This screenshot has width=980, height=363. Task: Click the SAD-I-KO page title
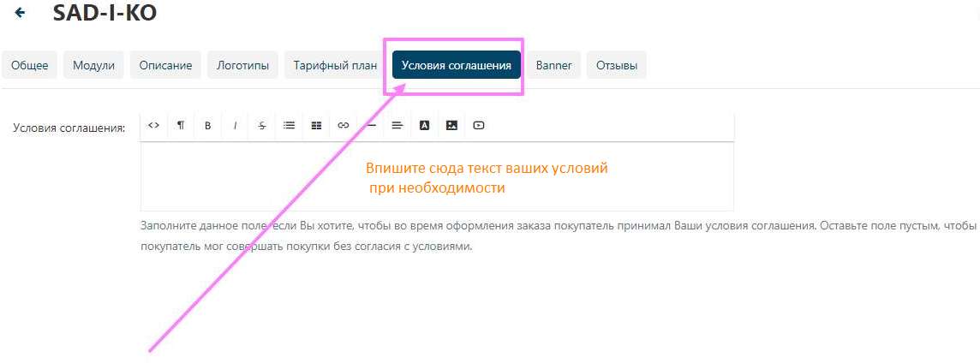tap(105, 13)
